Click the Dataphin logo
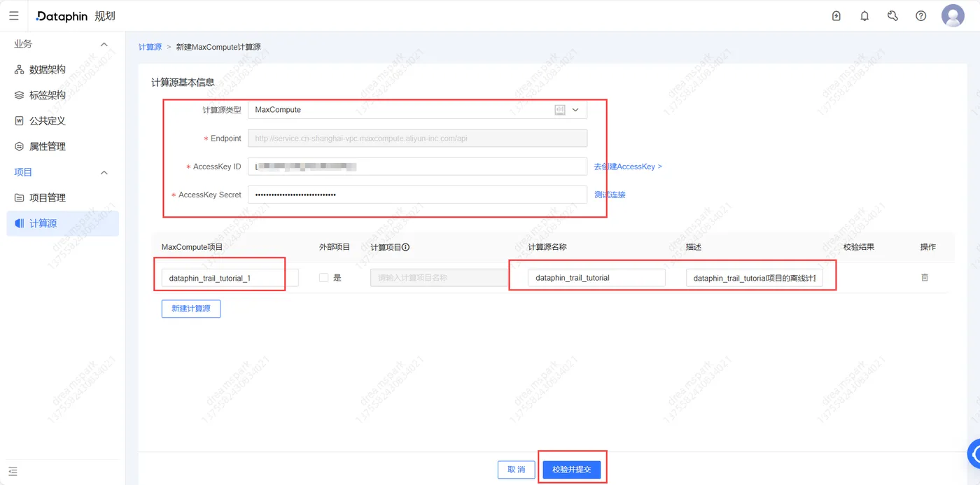980x485 pixels. pyautogui.click(x=62, y=16)
